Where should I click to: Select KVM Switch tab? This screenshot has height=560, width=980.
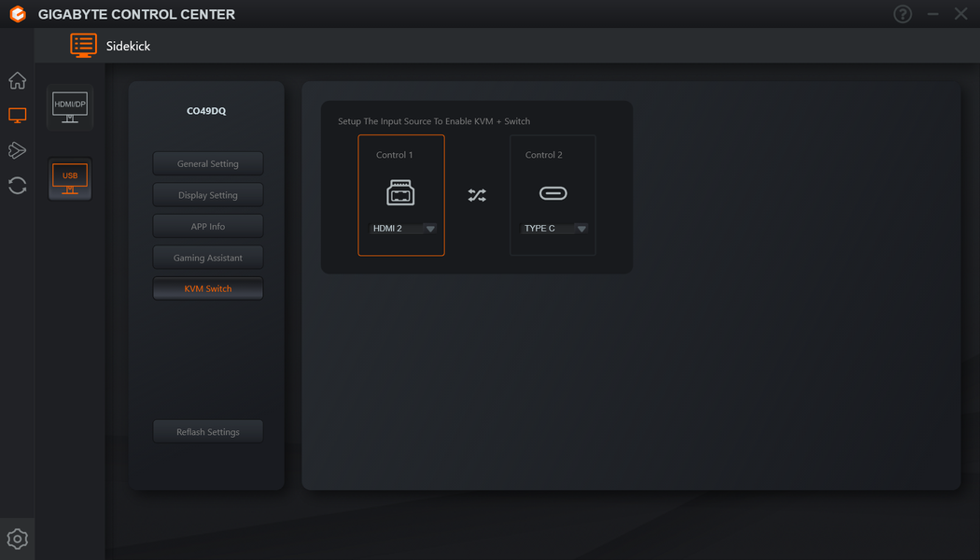[x=208, y=288]
